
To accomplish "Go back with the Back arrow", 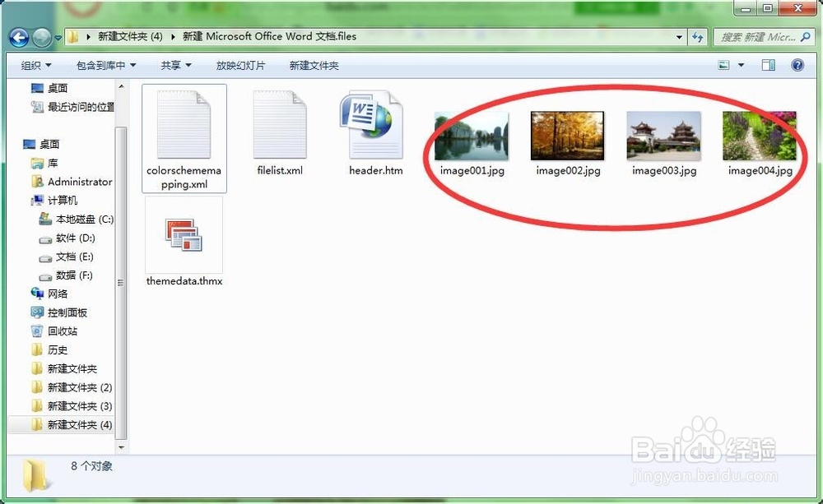I will (x=19, y=37).
